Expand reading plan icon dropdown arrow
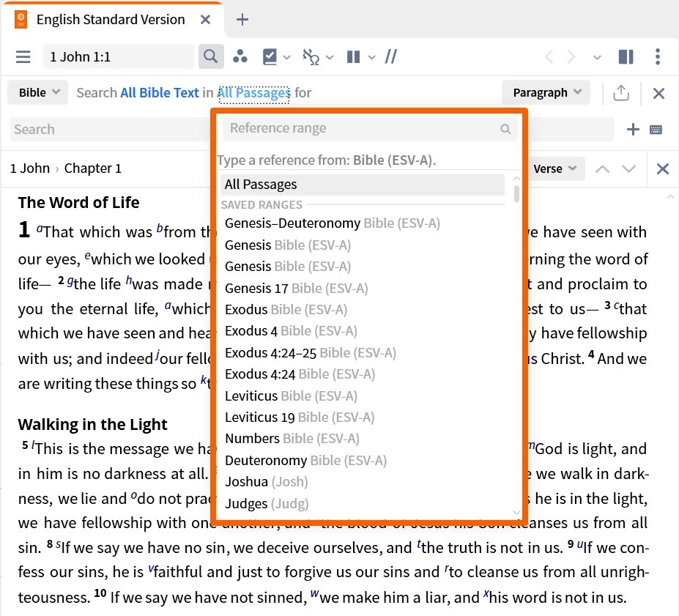679x616 pixels. (286, 57)
